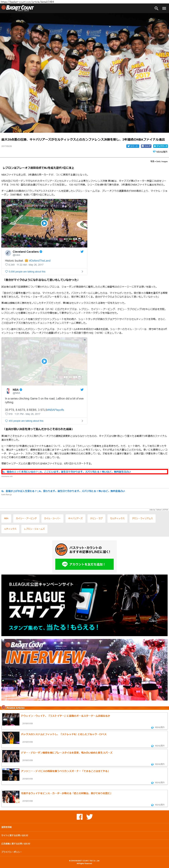Select the レブロン・ジェームズ tag
This screenshot has width=169, height=868.
34,529
